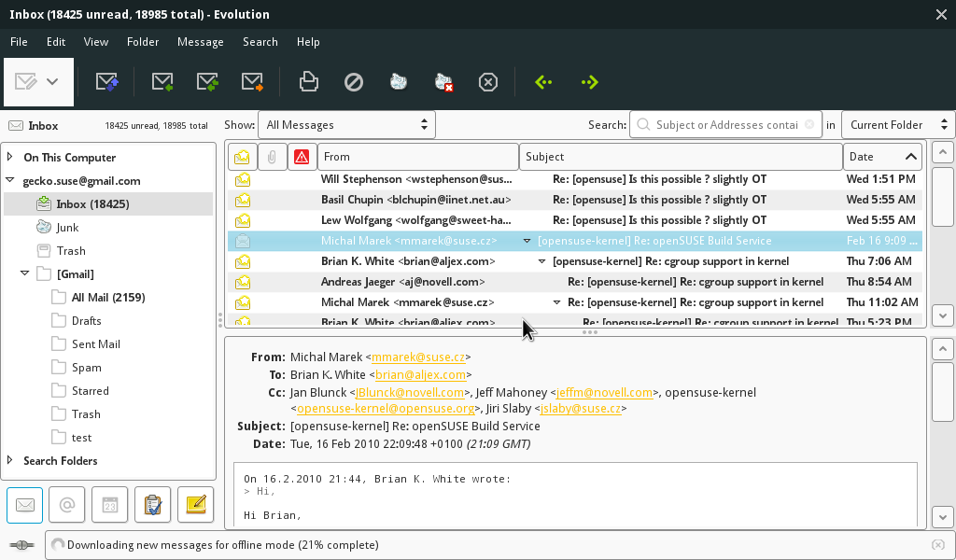
Task: Collapse the [Gmail] folder
Action: (25, 273)
